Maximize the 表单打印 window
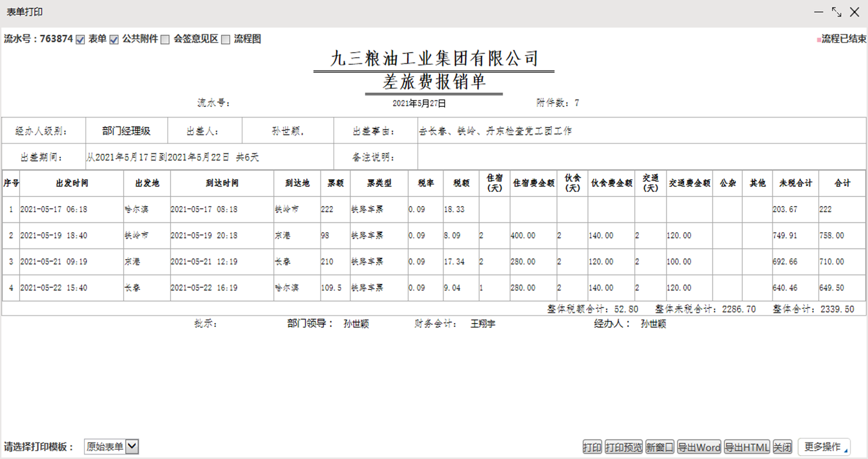 837,12
